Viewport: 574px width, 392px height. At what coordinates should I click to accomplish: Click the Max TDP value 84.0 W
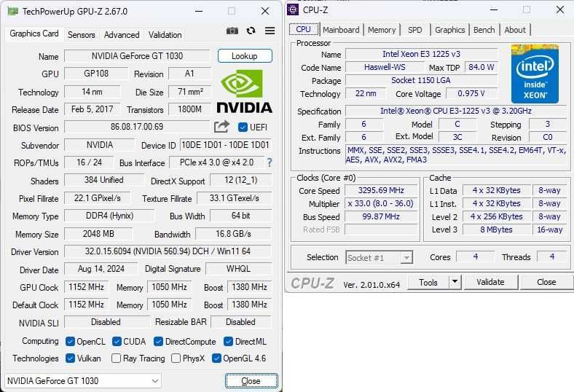[x=481, y=67]
